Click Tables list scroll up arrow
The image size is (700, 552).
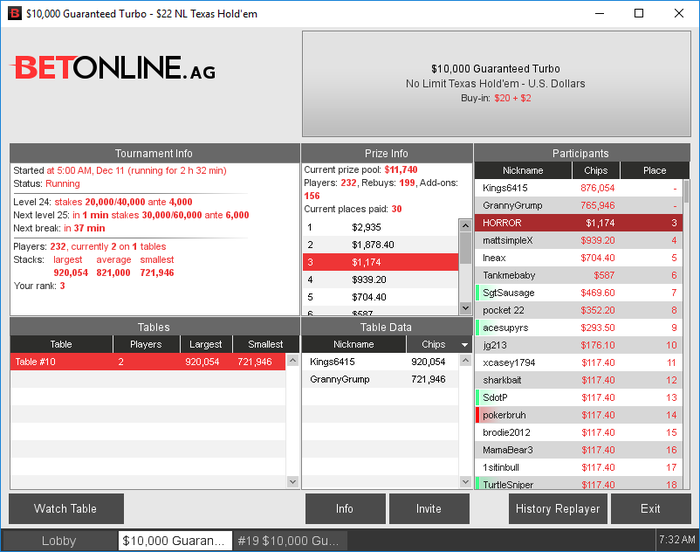pos(293,360)
